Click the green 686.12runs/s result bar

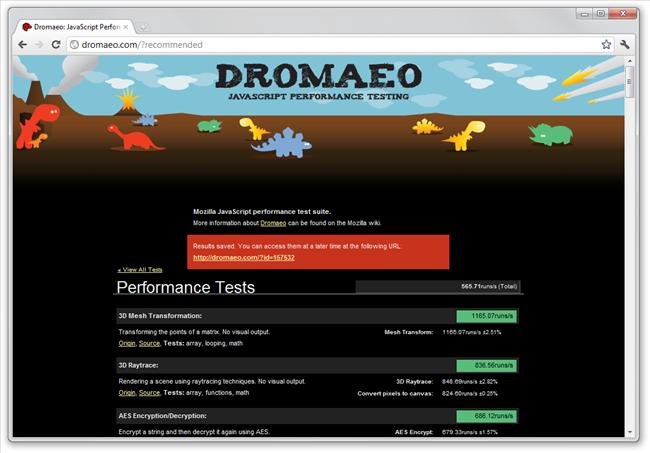486,416
